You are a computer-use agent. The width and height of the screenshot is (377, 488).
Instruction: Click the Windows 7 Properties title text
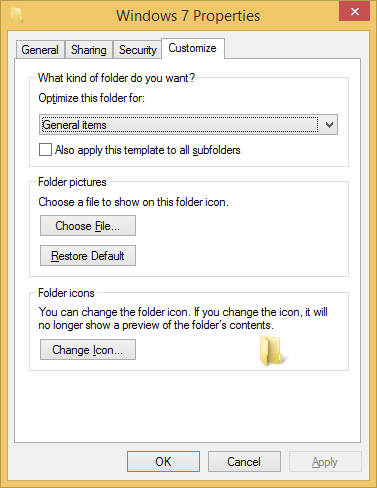188,16
